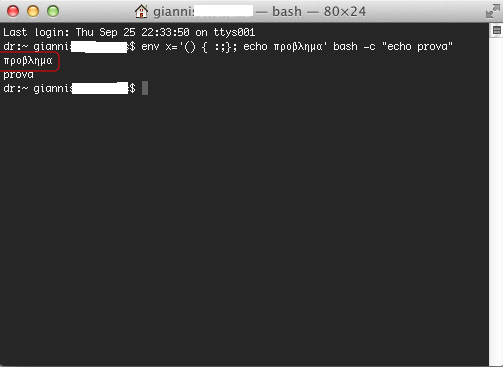503x367 pixels.
Task: Click the '$' sign of the last prompt
Action: pyautogui.click(x=132, y=88)
